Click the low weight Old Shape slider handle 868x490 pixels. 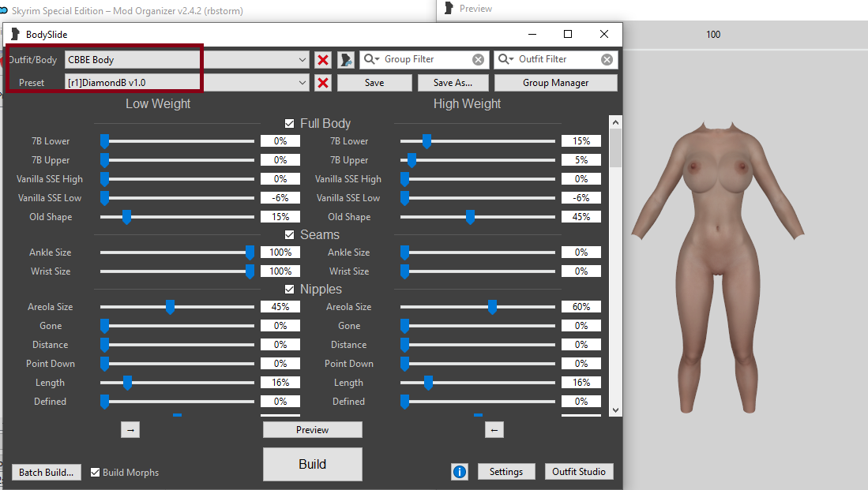pyautogui.click(x=127, y=217)
